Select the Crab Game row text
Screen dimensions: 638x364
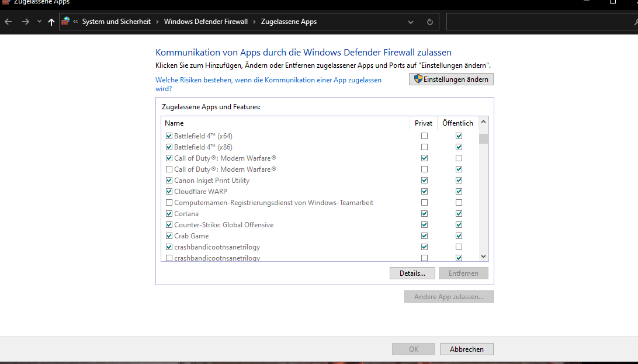191,236
